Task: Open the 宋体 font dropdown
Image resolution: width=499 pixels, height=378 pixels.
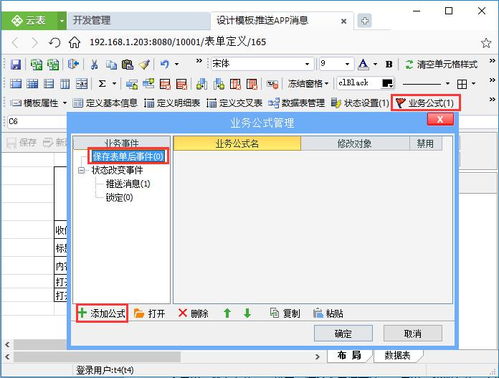Action: (x=307, y=64)
